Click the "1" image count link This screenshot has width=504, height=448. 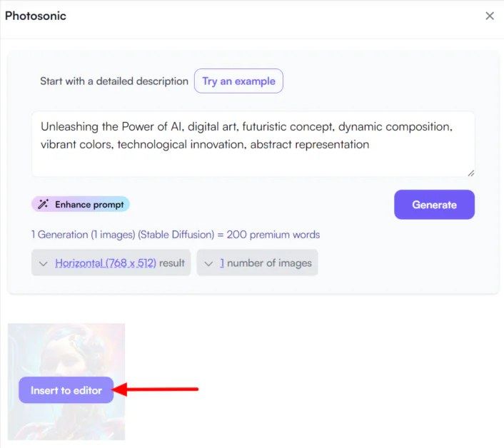(222, 263)
